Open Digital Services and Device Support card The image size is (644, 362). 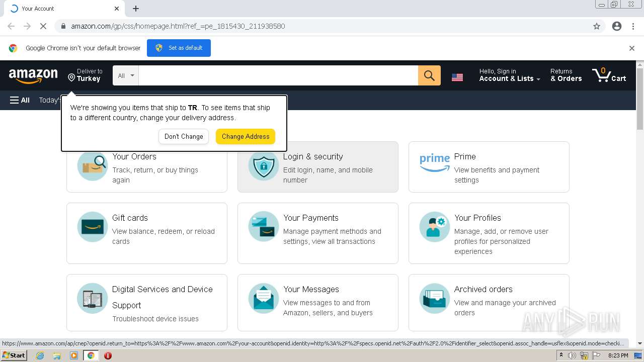click(147, 303)
